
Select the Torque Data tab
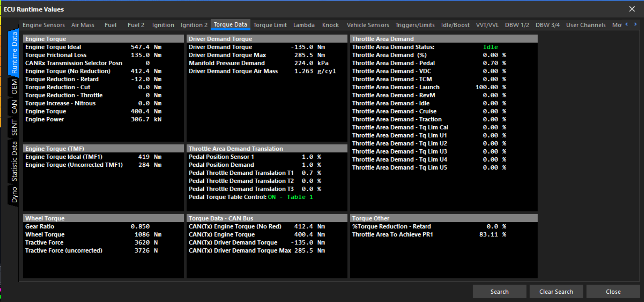[230, 25]
